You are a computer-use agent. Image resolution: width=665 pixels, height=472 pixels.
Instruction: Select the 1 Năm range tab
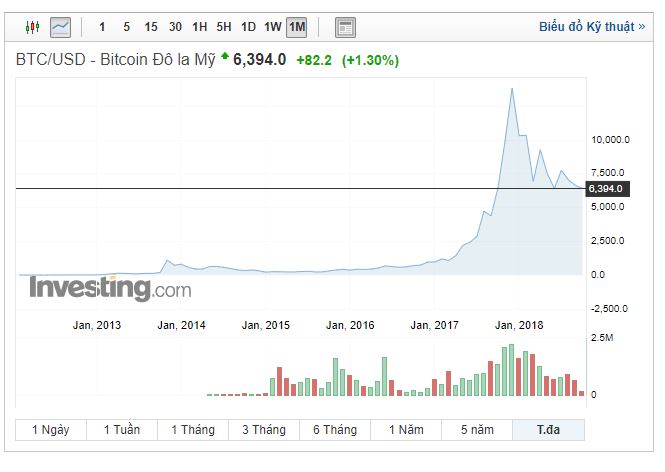(x=406, y=430)
